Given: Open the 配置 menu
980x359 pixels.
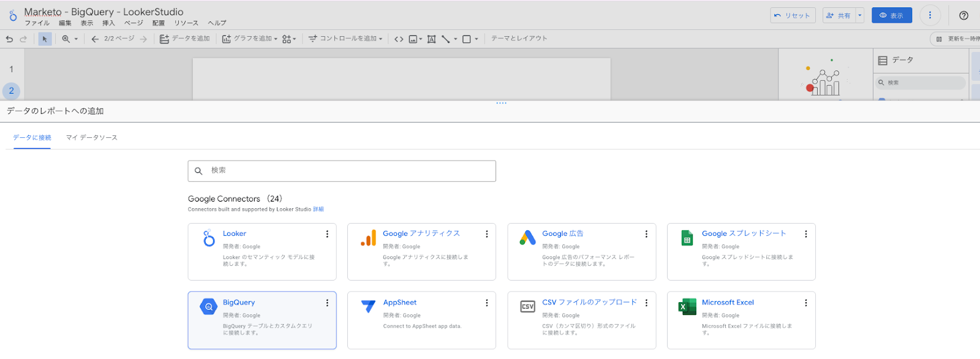Looking at the screenshot, I should point(159,23).
